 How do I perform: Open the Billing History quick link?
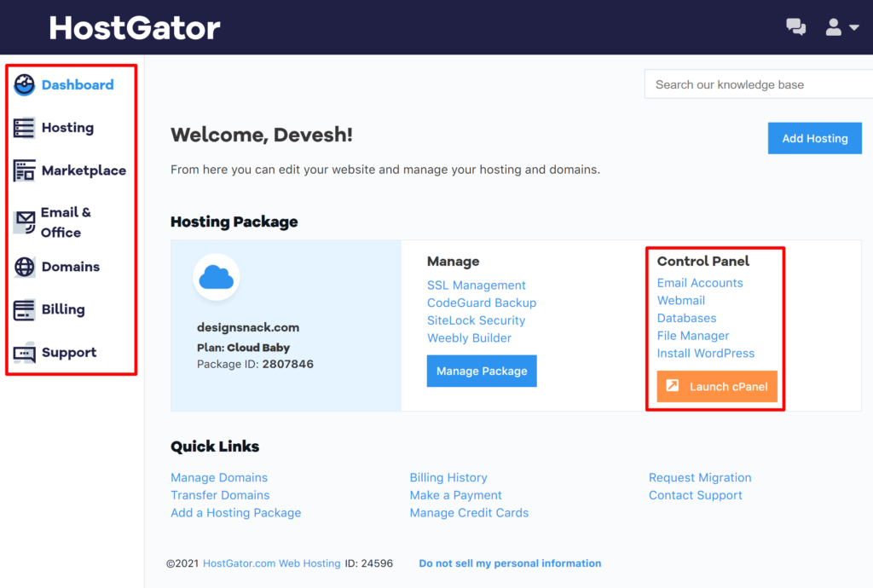tap(448, 477)
